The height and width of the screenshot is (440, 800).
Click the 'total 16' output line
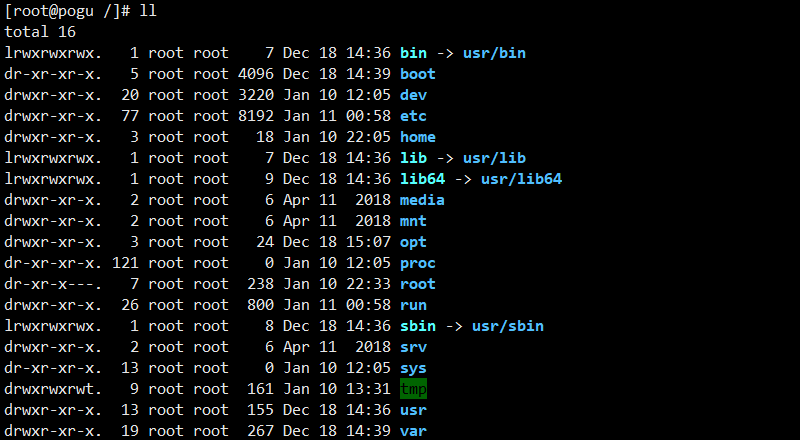tap(40, 32)
